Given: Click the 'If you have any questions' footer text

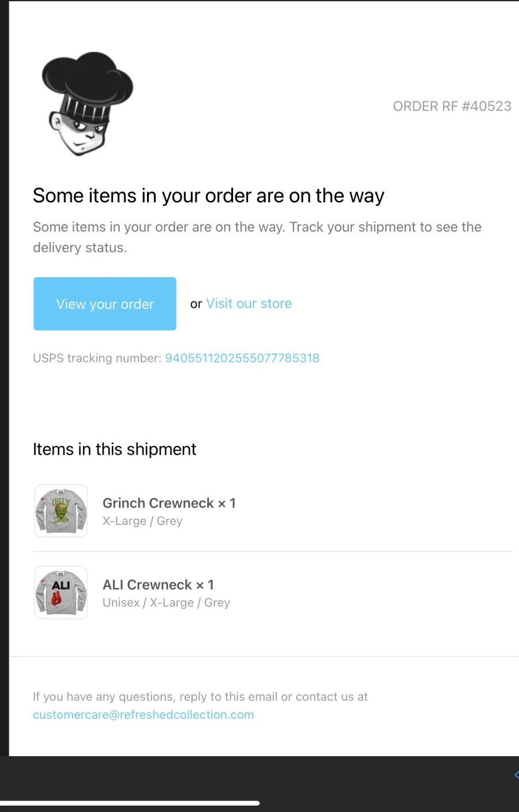Looking at the screenshot, I should point(200,697).
